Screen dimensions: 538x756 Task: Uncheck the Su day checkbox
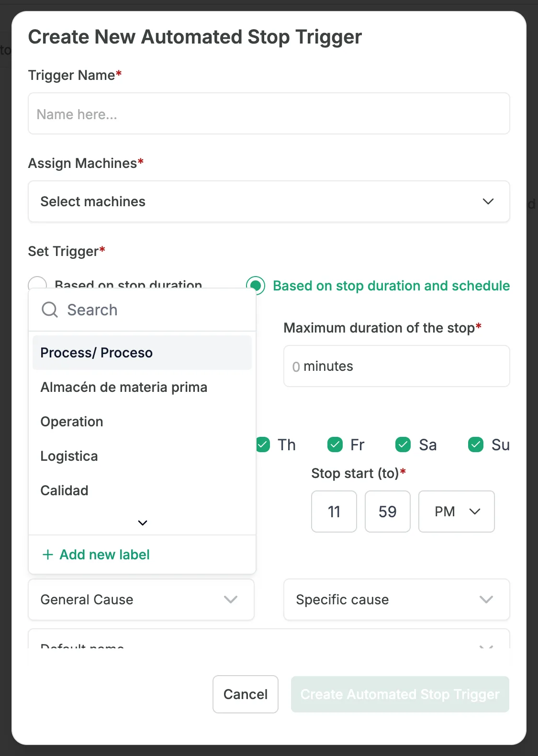point(476,445)
